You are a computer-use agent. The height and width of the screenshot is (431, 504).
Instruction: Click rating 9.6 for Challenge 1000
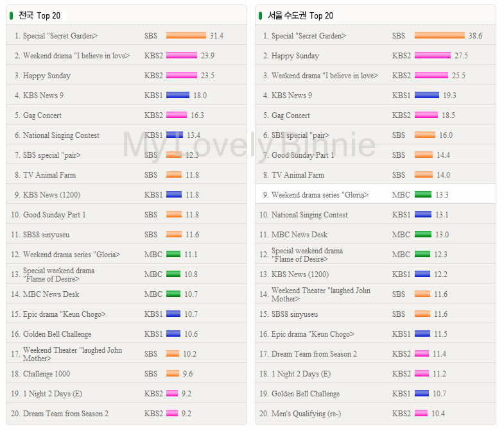pos(187,374)
